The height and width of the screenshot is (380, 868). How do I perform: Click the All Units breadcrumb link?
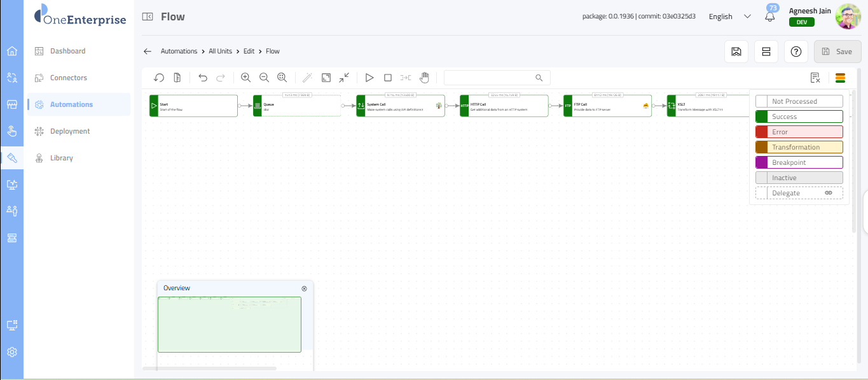tap(220, 51)
